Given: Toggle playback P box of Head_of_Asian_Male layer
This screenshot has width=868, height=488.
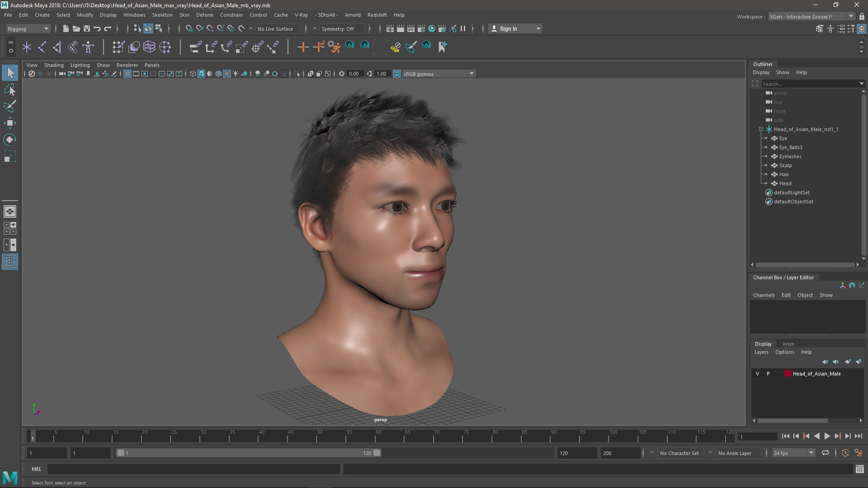Looking at the screenshot, I should tap(768, 374).
